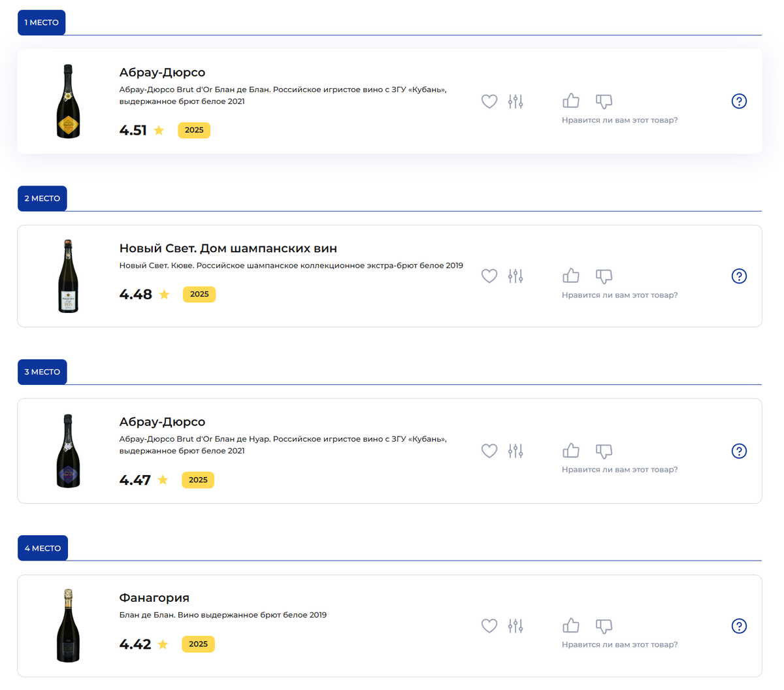Image resolution: width=784 pixels, height=690 pixels.
Task: Add first-place Абрау-Дюрсо Блан де Блан to favorites
Action: [489, 101]
